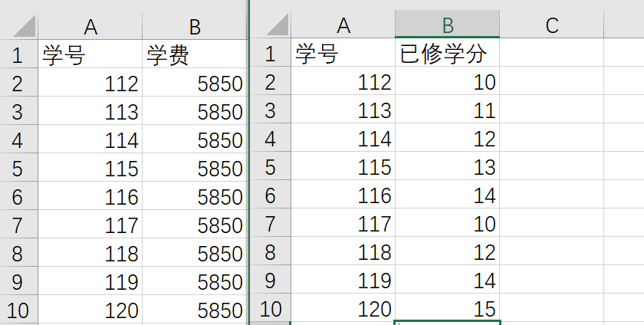Select column B header in left sheet
The width and height of the screenshot is (644, 325).
(195, 27)
